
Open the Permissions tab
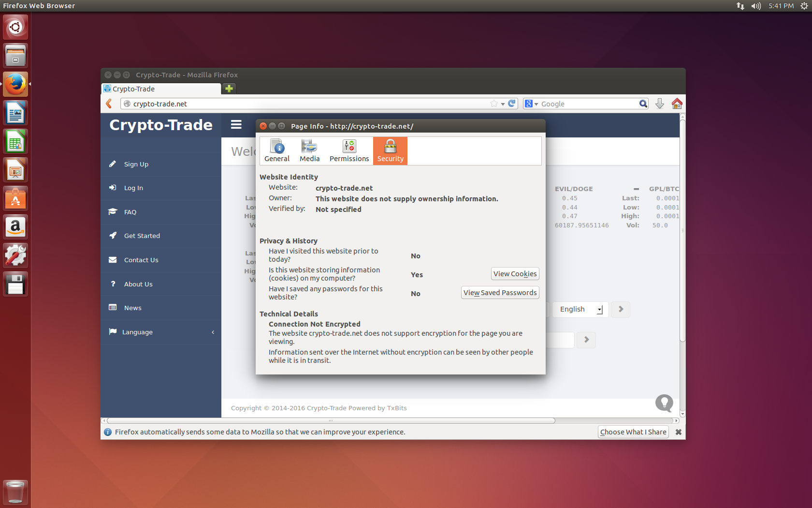coord(349,151)
